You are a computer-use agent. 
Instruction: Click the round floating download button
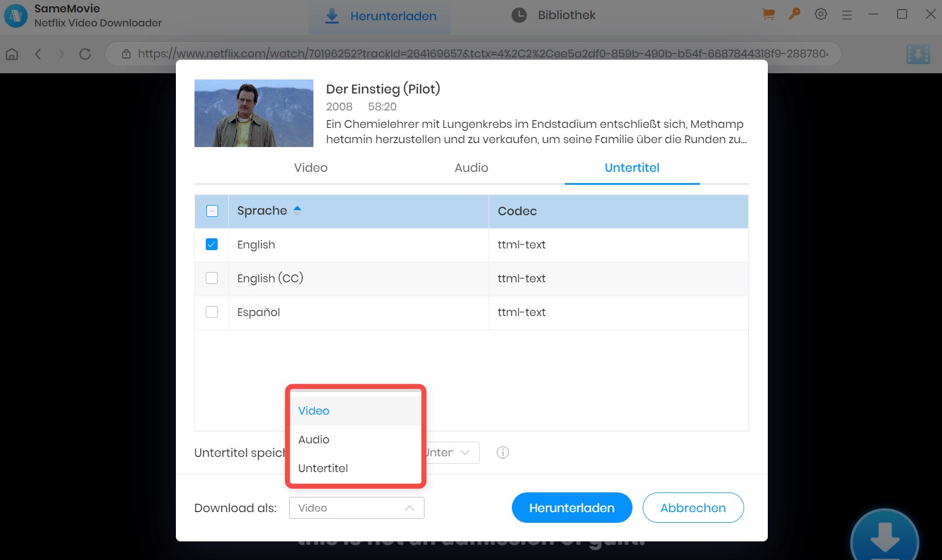point(884,535)
